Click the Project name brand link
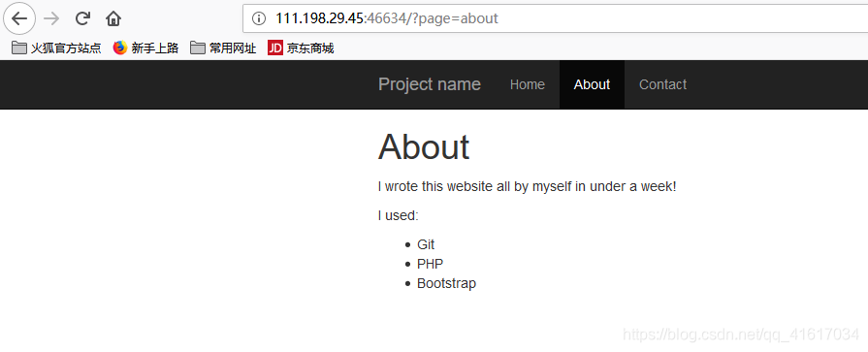868x352 pixels. coord(430,84)
